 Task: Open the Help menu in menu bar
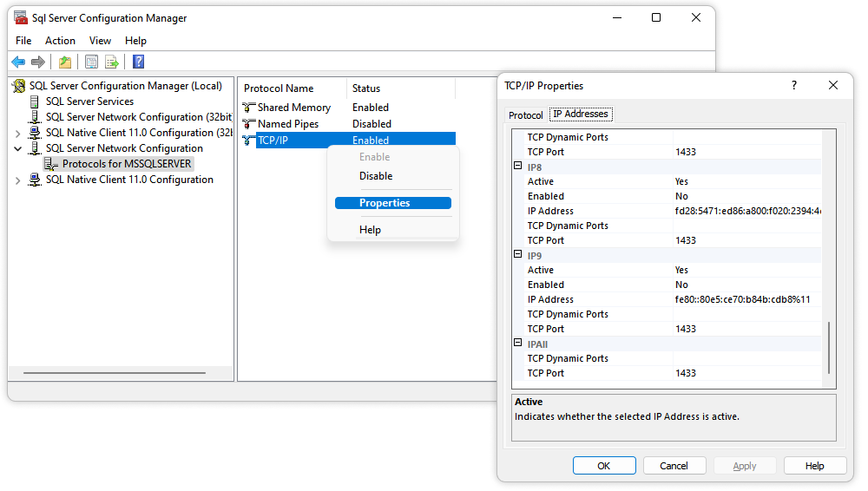tap(135, 41)
